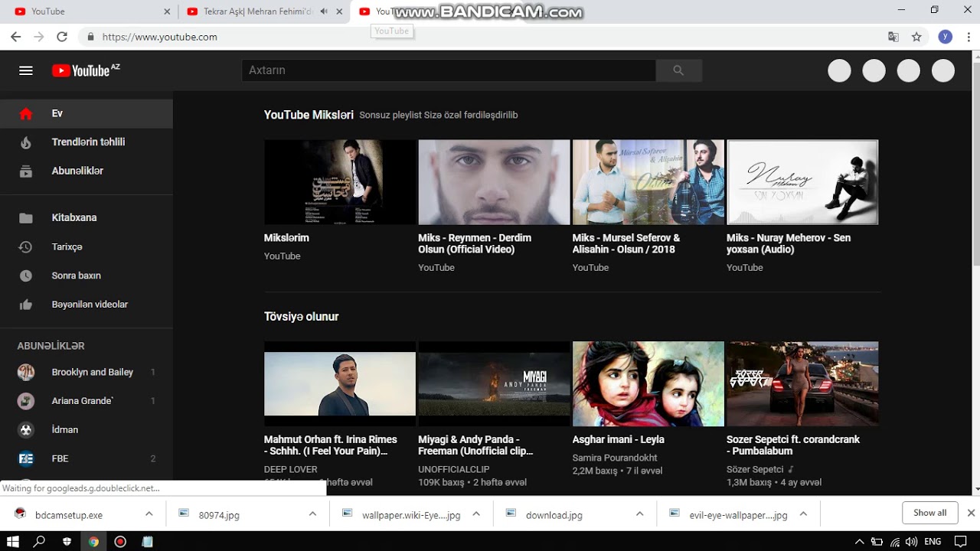
Task: Show hidden system tray icons chevron
Action: (x=860, y=542)
